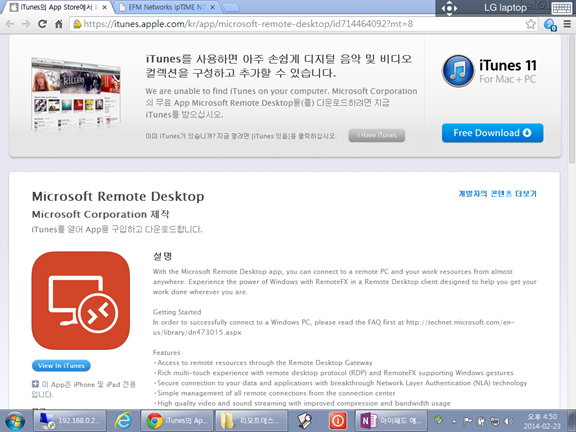Click the iTunes 11 music note logo
Screen dimensions: 576x432
click(x=458, y=71)
